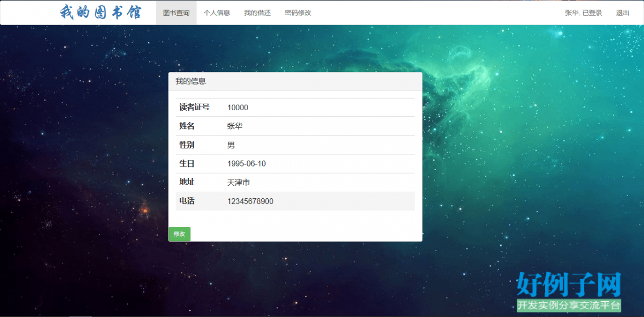Select the address value 天津市
Viewport: 644px width, 317px height.
238,183
